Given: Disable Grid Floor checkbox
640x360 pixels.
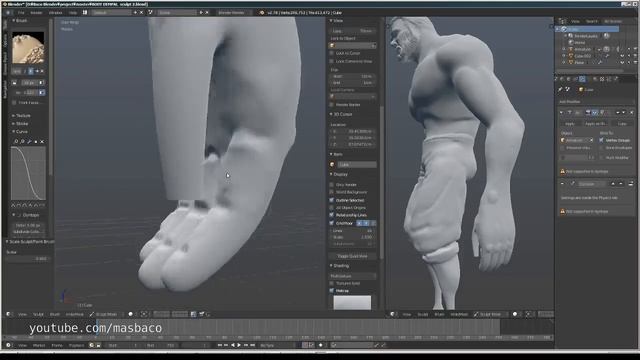Looking at the screenshot, I should pos(331,223).
